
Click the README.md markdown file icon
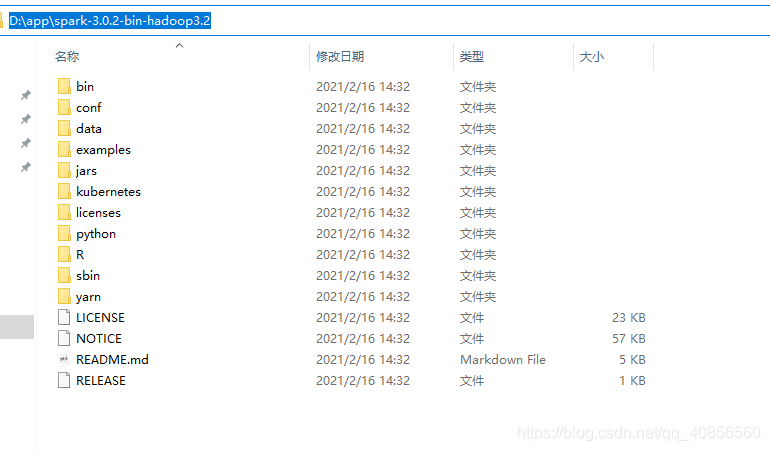(64, 359)
